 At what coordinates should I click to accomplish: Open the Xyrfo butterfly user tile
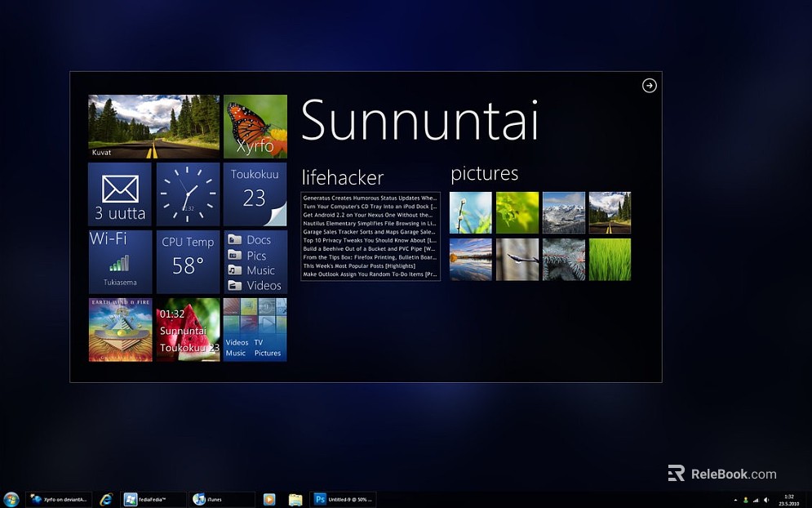[x=255, y=127]
